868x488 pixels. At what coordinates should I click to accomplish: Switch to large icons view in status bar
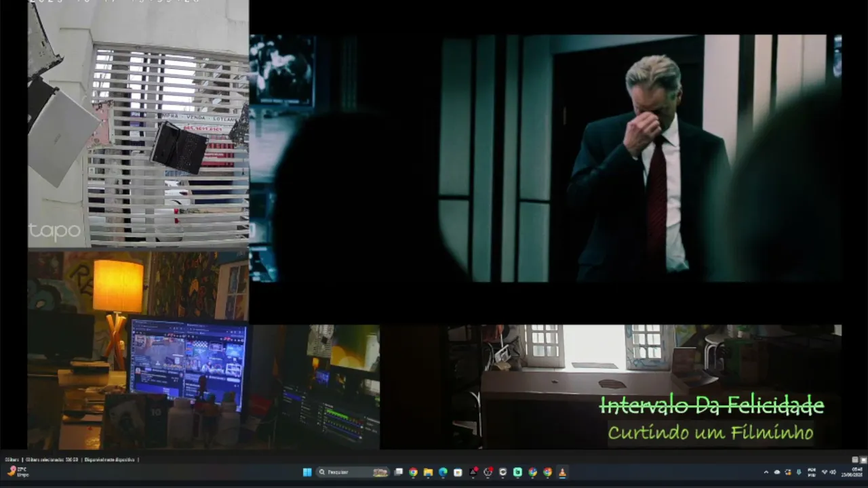[863, 460]
